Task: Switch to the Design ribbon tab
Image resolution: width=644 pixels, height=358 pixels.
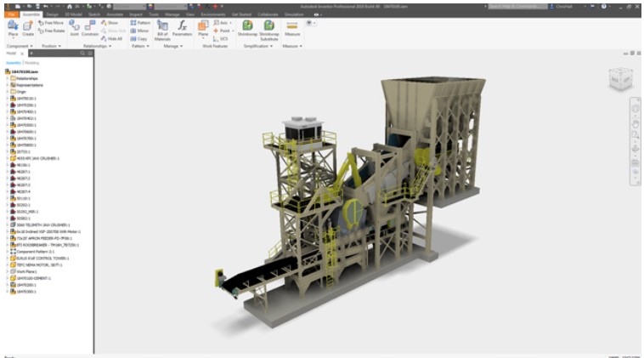Action: (x=52, y=14)
